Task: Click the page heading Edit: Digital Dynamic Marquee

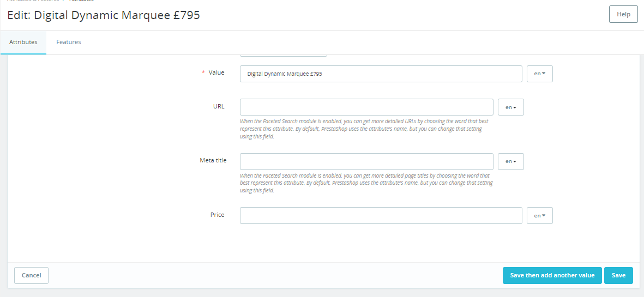Action: [x=104, y=15]
